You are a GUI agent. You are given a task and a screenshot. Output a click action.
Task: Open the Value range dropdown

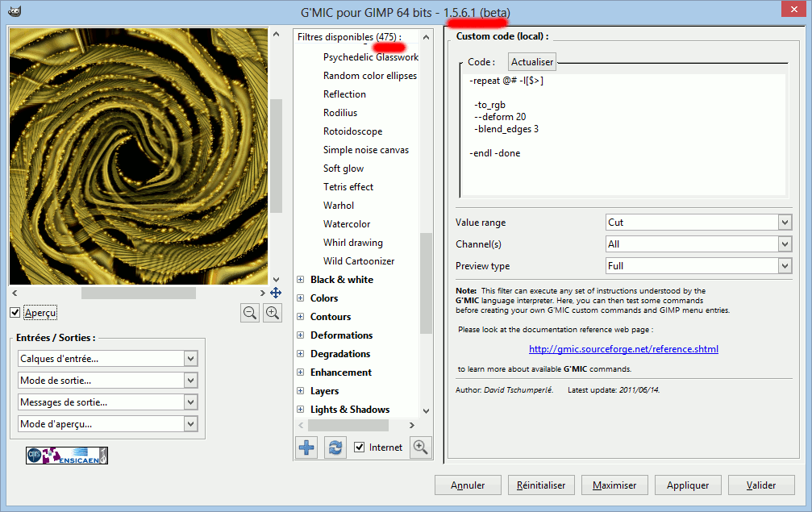[698, 222]
